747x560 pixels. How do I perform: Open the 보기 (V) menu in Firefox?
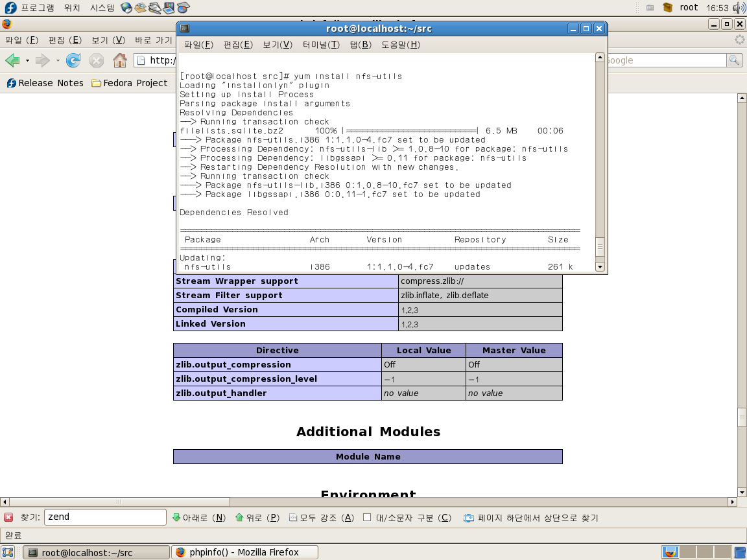coord(108,40)
